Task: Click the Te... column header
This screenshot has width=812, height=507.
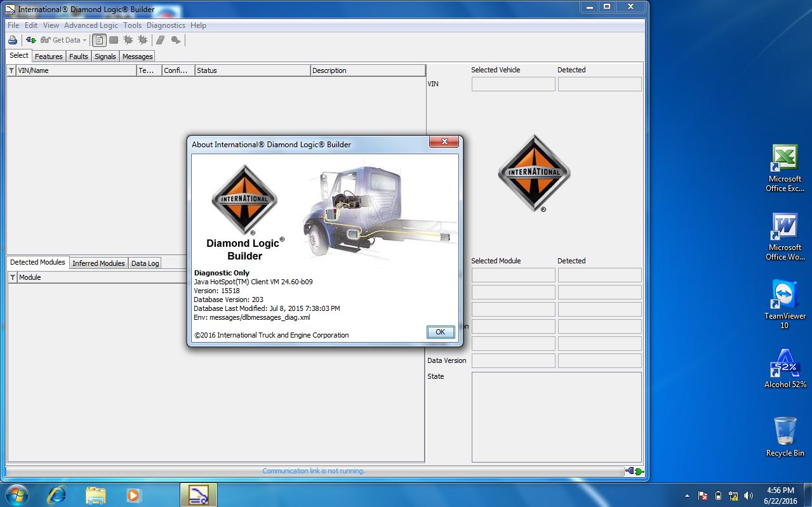Action: pos(149,70)
